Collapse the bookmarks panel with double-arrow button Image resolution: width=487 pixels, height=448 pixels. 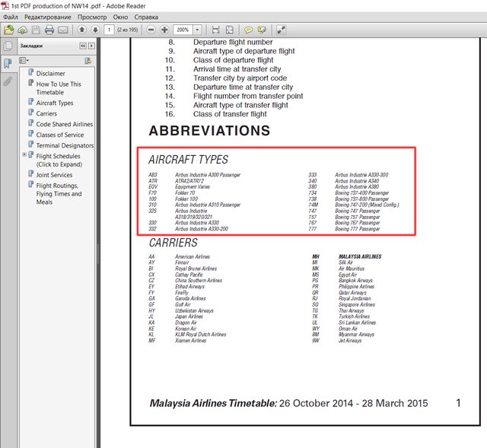coord(83,46)
